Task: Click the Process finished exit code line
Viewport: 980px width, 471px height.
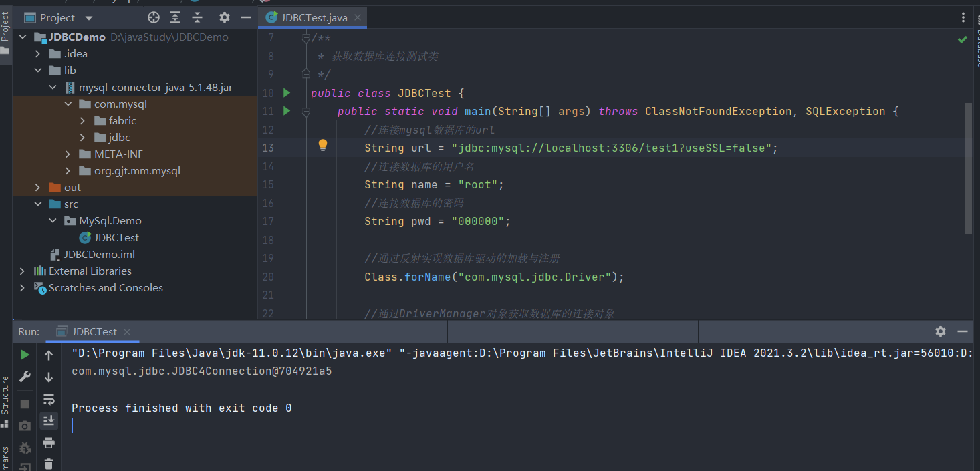Action: pyautogui.click(x=182, y=408)
